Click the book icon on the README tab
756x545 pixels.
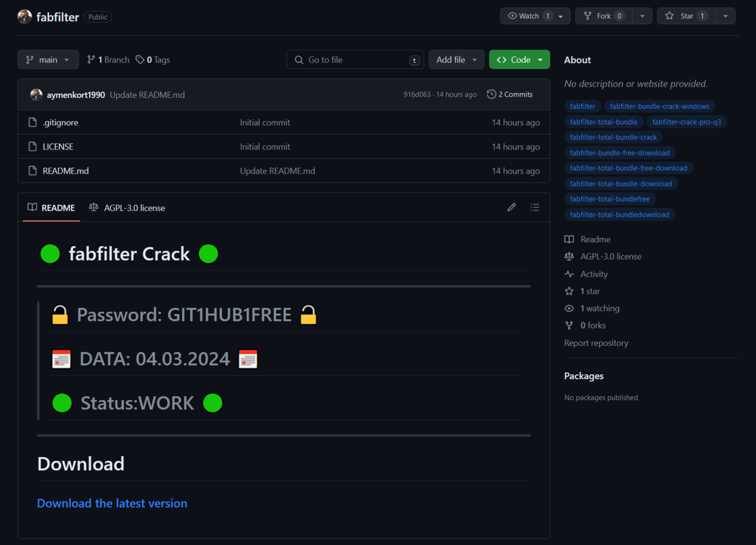pos(32,207)
